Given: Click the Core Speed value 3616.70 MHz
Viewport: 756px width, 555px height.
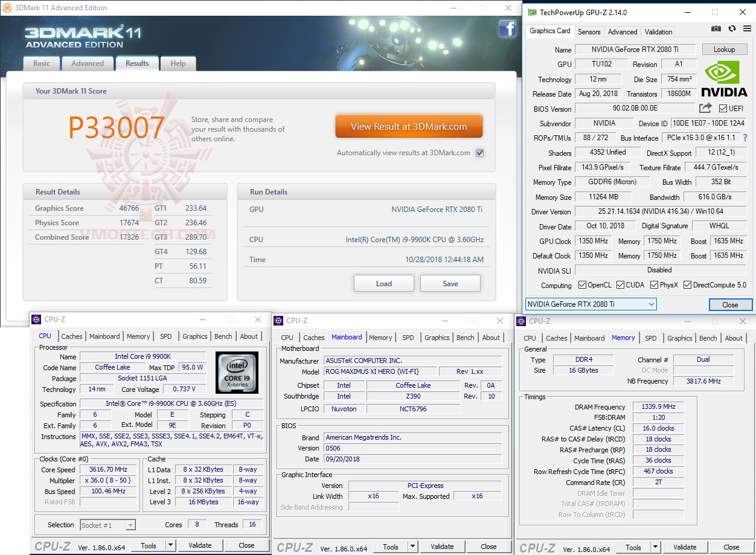Looking at the screenshot, I should click(109, 469).
